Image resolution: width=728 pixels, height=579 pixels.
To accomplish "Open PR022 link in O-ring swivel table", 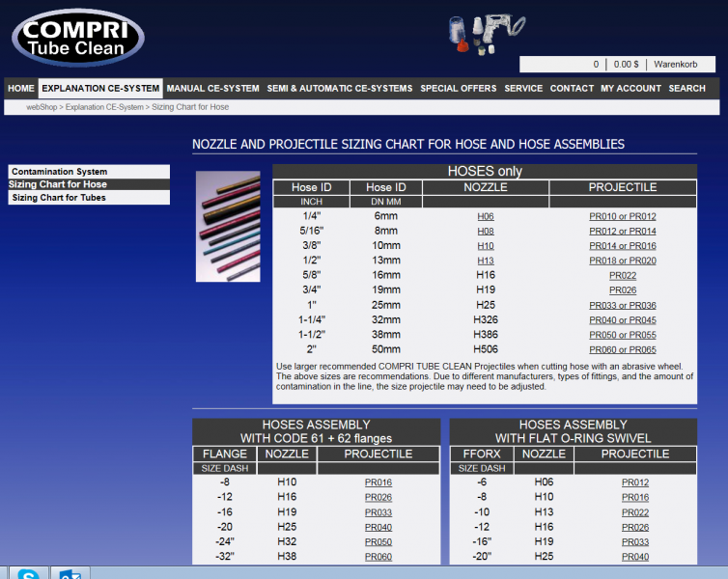I will click(635, 512).
